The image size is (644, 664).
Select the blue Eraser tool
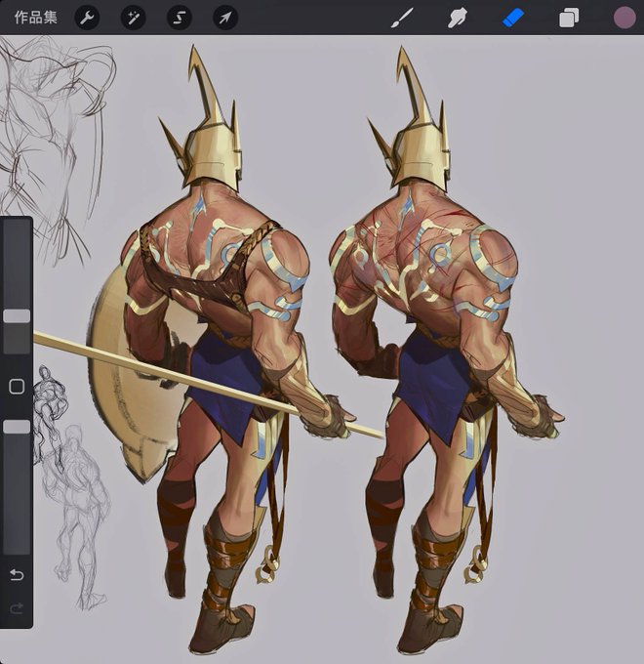(513, 19)
